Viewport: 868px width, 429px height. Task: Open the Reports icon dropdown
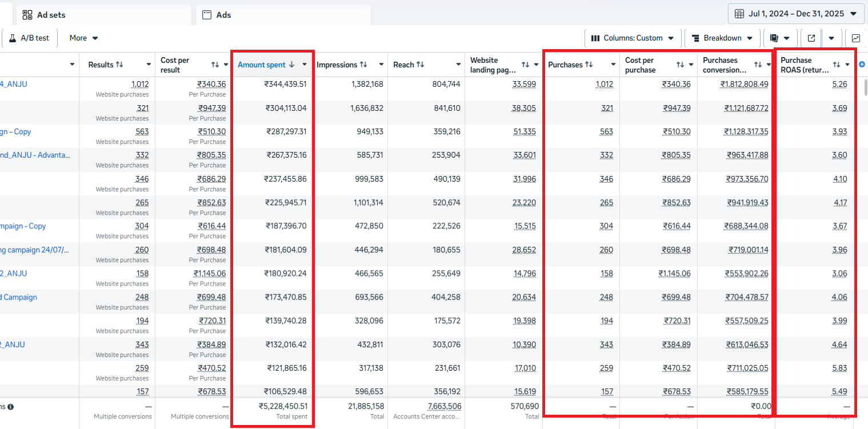pyautogui.click(x=779, y=38)
